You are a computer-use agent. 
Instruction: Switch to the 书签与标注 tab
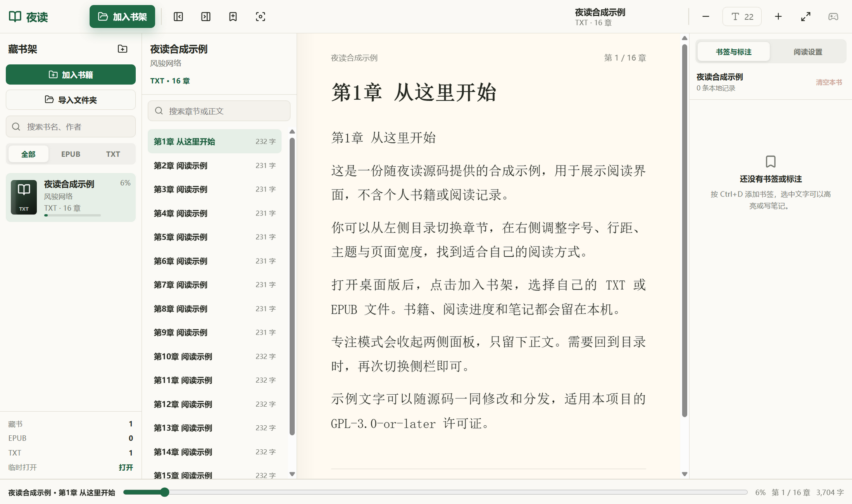[x=733, y=52]
